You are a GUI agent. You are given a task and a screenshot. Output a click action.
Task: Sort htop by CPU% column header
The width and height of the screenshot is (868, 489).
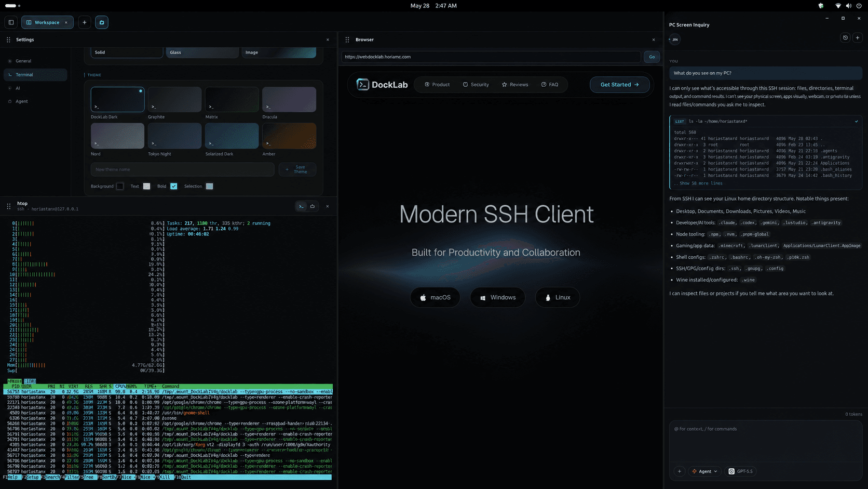(120, 387)
